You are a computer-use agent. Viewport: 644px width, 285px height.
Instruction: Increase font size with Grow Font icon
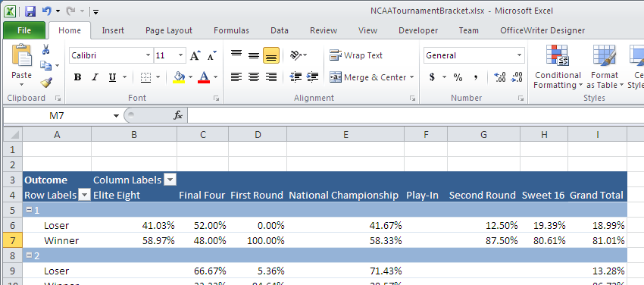click(195, 55)
